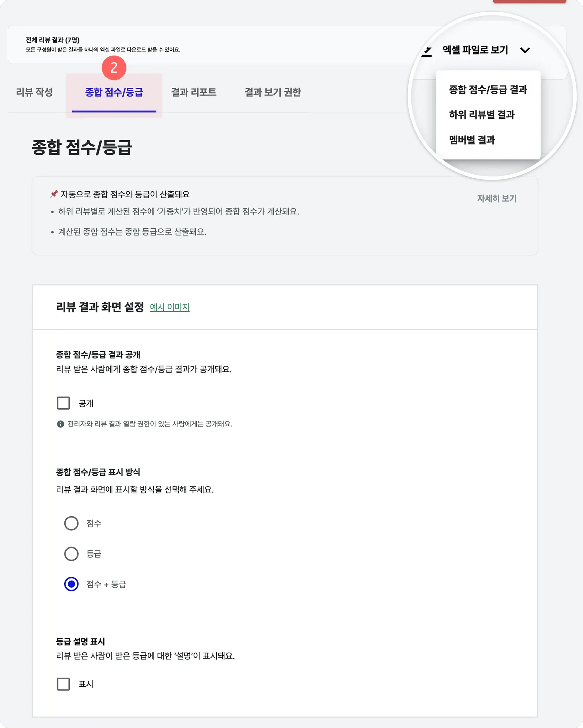Switch to the 리뷰 작성 tab
This screenshot has width=583, height=728.
point(34,92)
